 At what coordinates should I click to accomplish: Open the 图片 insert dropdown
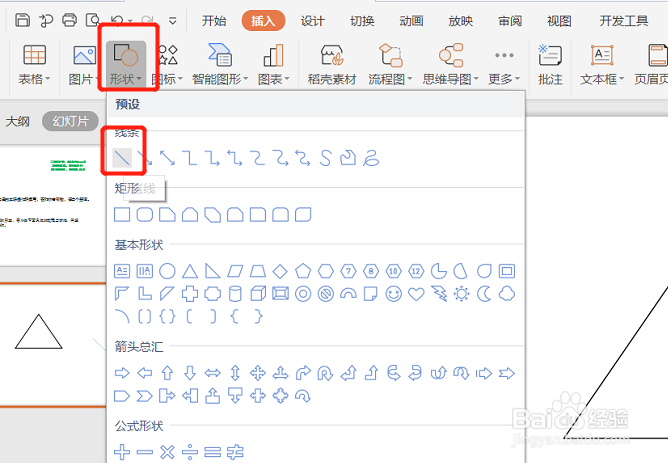pos(84,64)
